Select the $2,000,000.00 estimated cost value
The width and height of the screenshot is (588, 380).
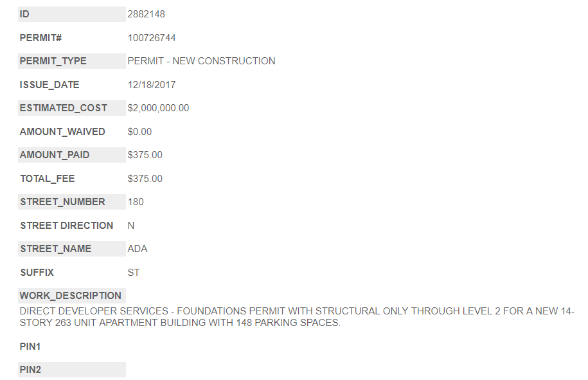pos(158,108)
